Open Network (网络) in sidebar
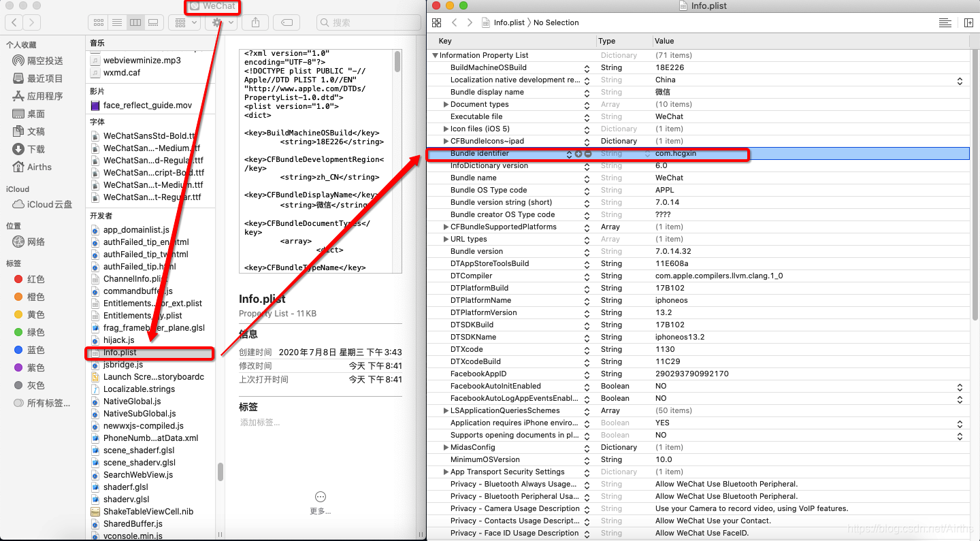Viewport: 980px width, 541px height. pos(30,242)
